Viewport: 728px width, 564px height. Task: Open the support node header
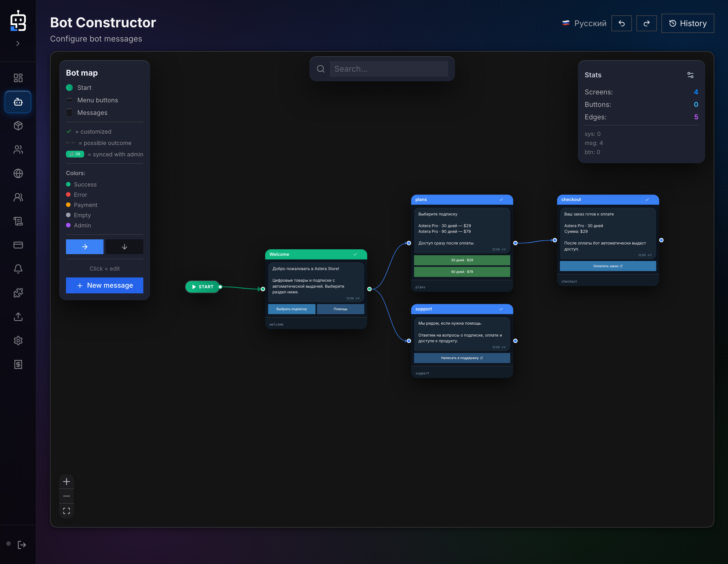[462, 309]
